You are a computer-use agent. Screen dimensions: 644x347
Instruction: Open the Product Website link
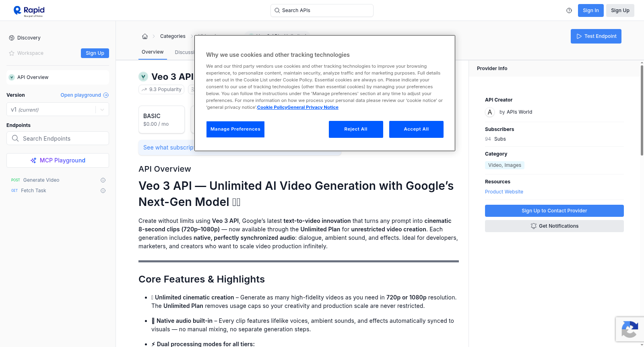(x=504, y=192)
